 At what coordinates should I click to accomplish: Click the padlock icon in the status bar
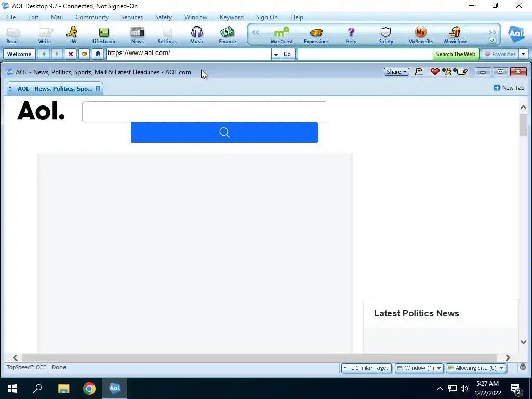click(523, 367)
